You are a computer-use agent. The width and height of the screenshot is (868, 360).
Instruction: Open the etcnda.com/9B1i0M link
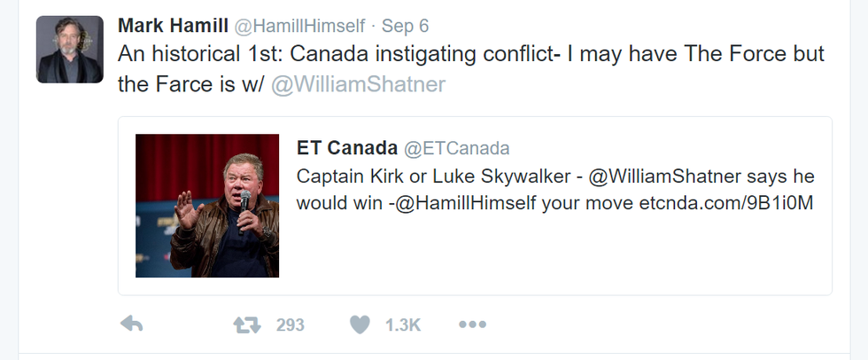point(726,203)
